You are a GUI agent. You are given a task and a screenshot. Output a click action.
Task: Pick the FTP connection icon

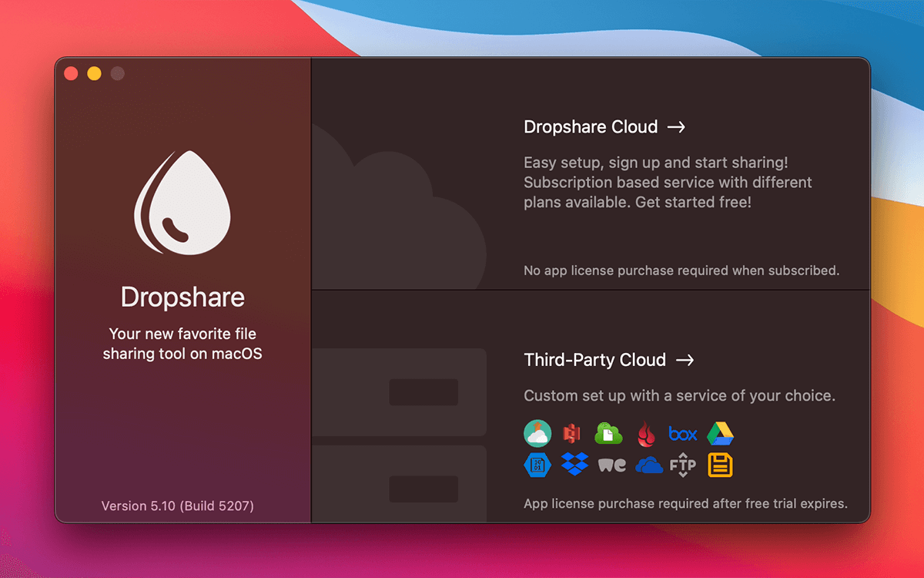coord(683,465)
